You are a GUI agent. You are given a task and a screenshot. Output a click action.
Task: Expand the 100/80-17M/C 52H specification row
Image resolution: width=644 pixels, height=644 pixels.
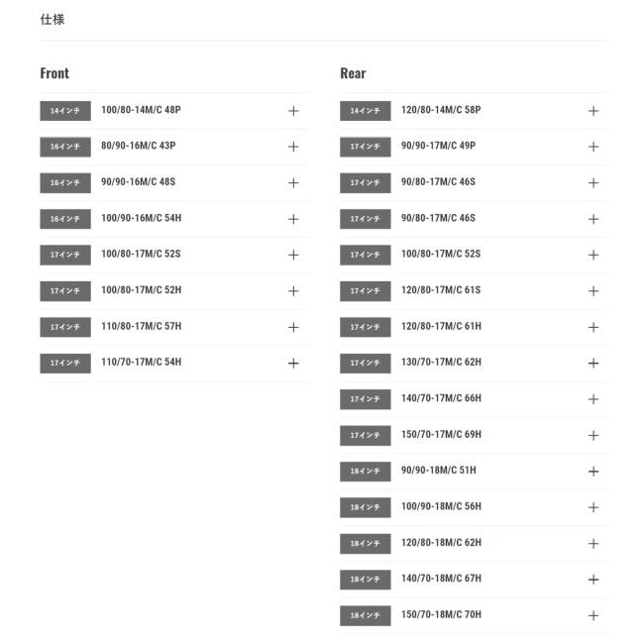pos(293,291)
